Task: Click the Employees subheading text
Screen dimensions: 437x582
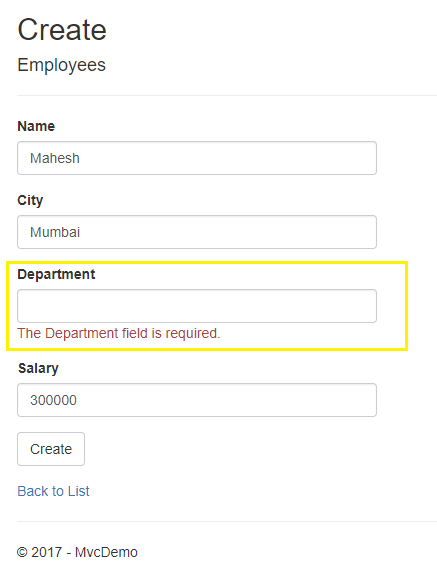Action: click(62, 65)
